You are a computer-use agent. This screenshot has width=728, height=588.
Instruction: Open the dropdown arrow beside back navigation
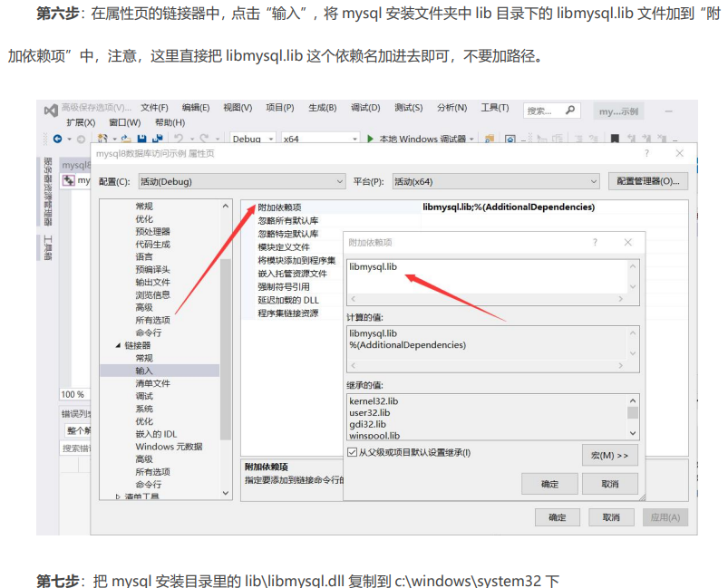click(69, 139)
